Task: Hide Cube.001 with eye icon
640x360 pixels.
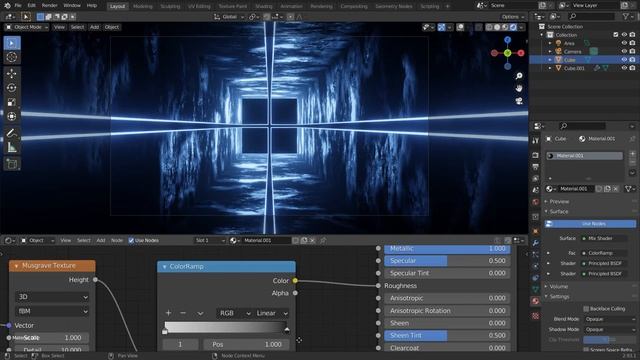Action: click(624, 68)
